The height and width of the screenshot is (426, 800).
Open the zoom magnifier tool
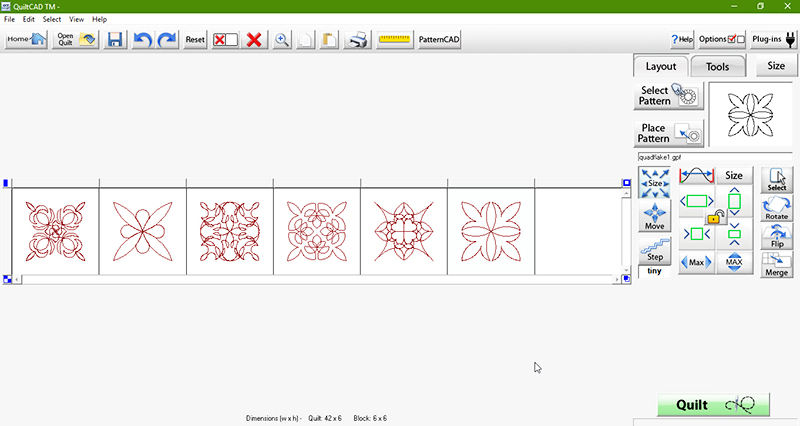(x=283, y=40)
